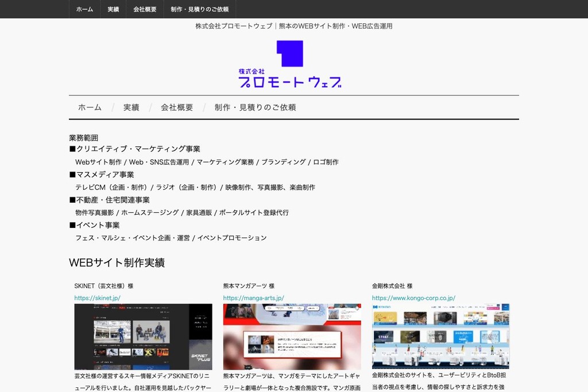The height and width of the screenshot is (392, 588).
Task: Open the https://skinet.jp/ link
Action: (97, 298)
